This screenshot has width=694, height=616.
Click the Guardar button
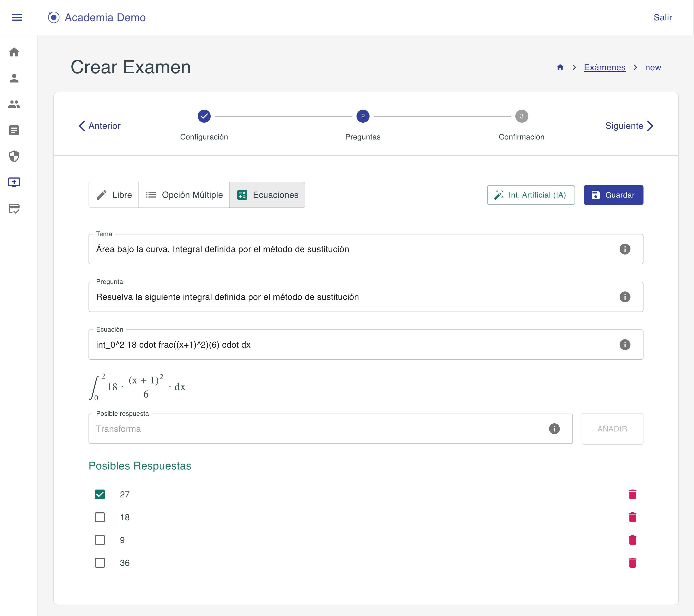coord(613,195)
